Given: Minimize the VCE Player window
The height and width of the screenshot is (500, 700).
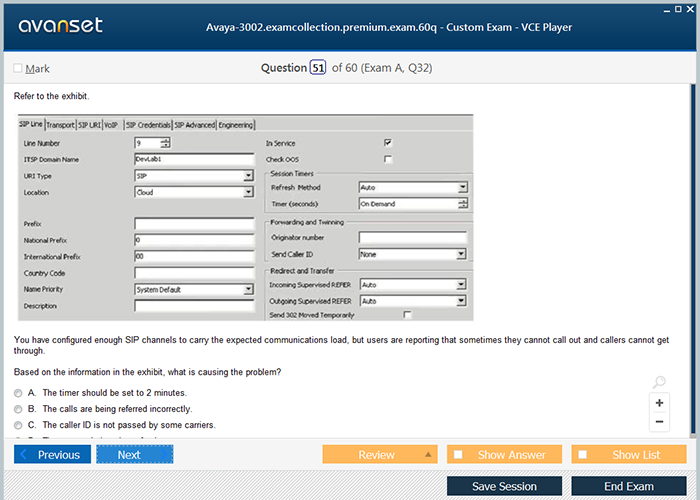Looking at the screenshot, I should 667,10.
